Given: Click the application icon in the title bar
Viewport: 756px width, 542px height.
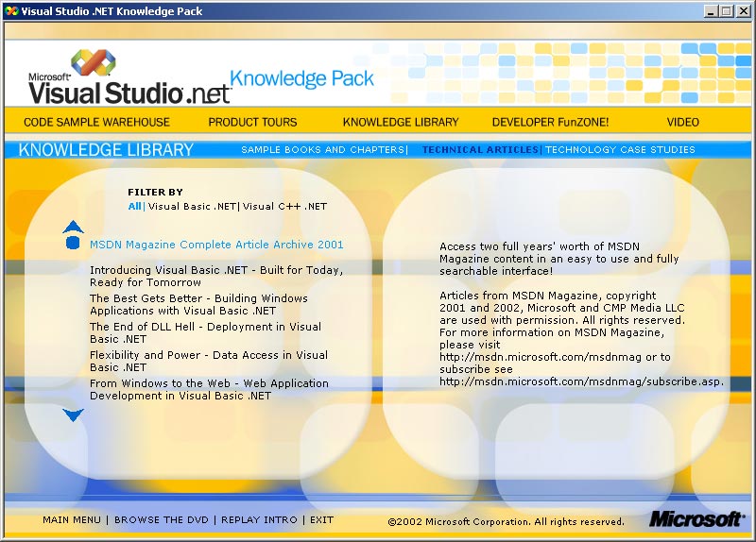Looking at the screenshot, I should (x=12, y=11).
